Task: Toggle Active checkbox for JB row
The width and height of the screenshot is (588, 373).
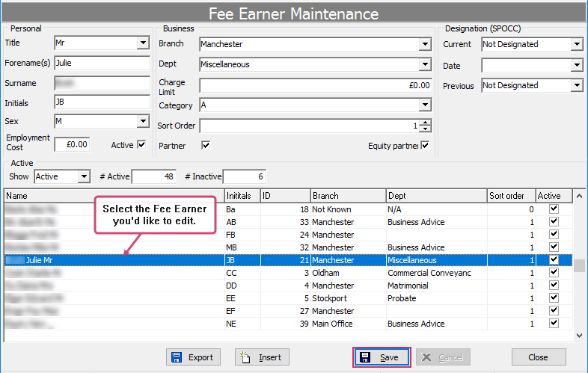Action: 554,260
